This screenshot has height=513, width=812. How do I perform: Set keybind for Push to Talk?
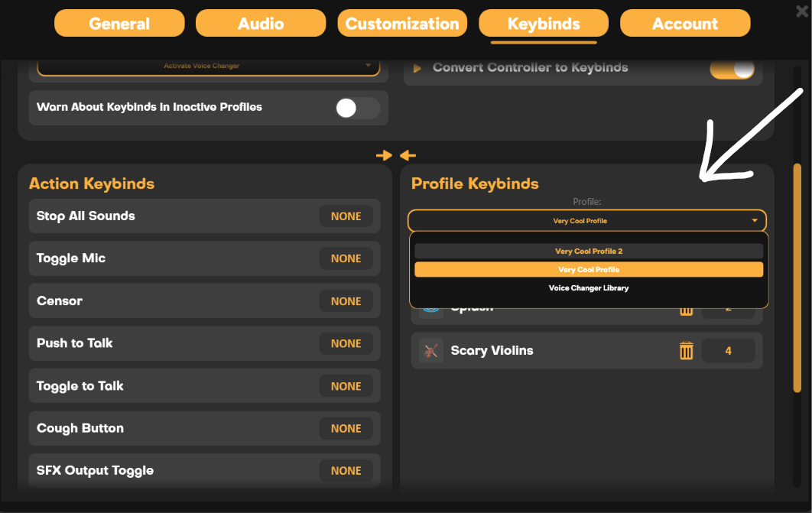pos(346,344)
